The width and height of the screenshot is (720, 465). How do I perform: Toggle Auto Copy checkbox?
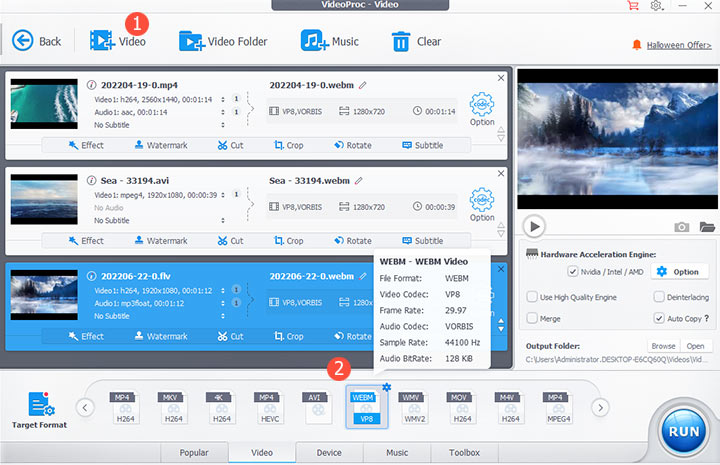point(659,318)
